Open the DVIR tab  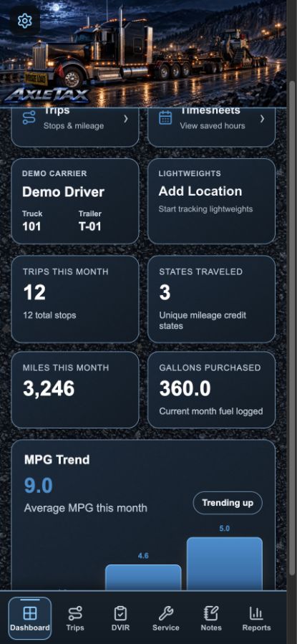120,618
